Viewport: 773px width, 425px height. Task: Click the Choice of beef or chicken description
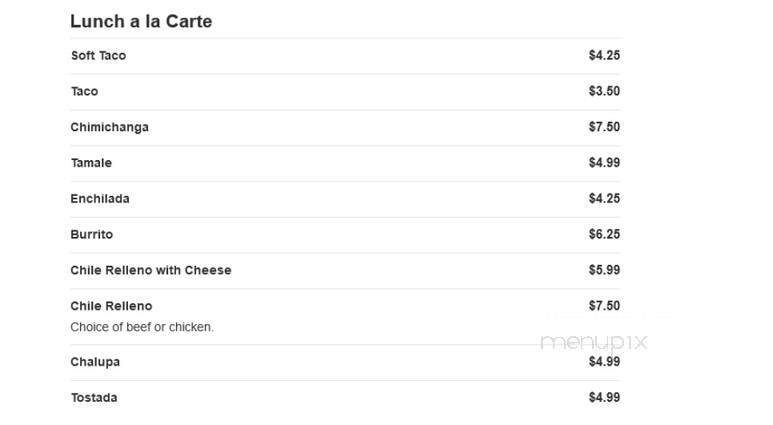pos(142,327)
